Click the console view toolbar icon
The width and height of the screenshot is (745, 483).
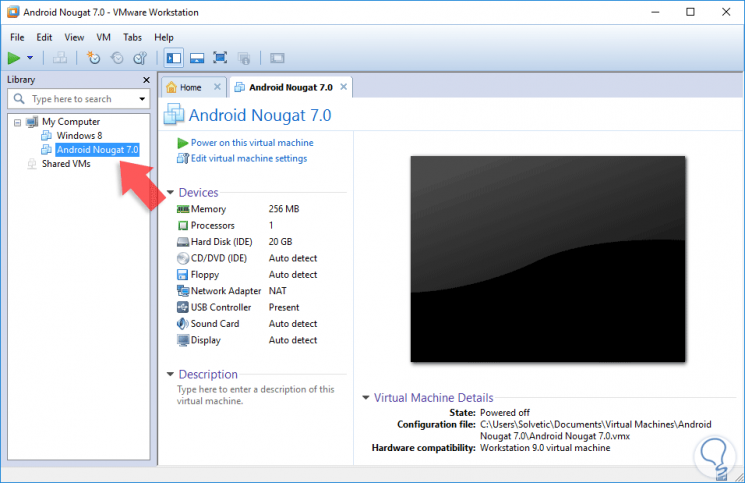point(277,58)
